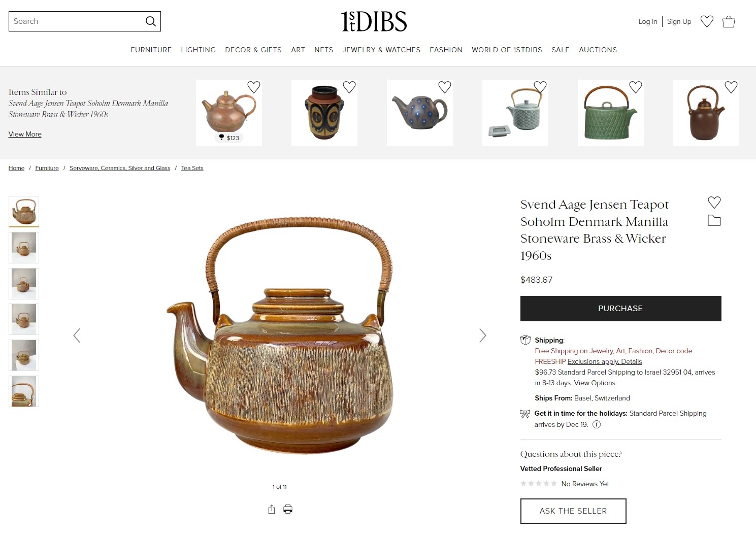Screen dimensions: 756x537
Task: Show next product image arrow
Action: click(482, 335)
